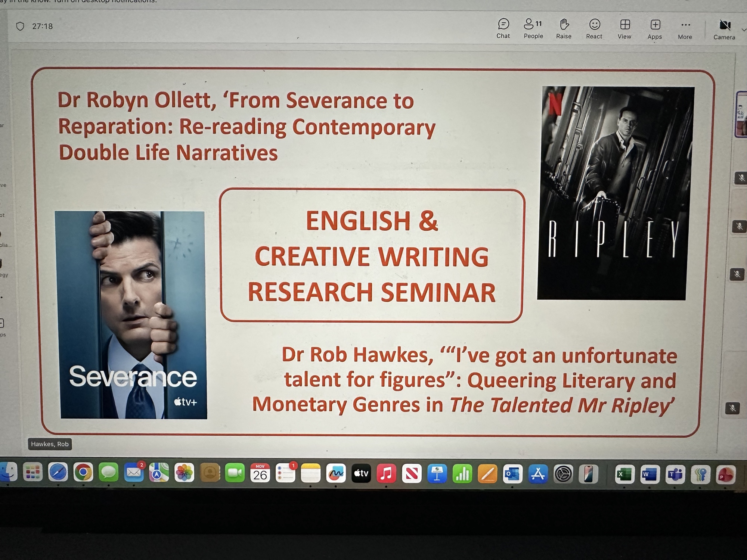The height and width of the screenshot is (560, 747).
Task: Open Calendar showing Nov 26
Action: tap(260, 473)
